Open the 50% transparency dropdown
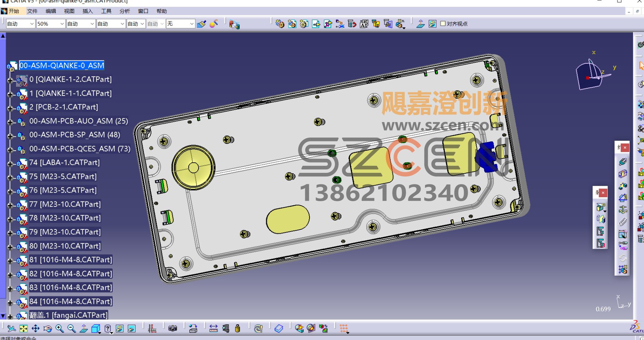This screenshot has width=644, height=340. point(50,24)
